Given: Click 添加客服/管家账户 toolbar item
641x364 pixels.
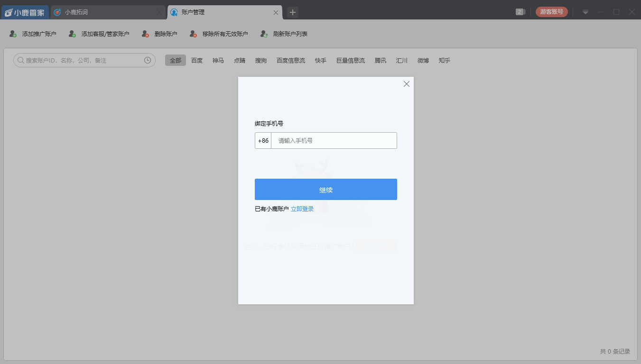Looking at the screenshot, I should 99,34.
